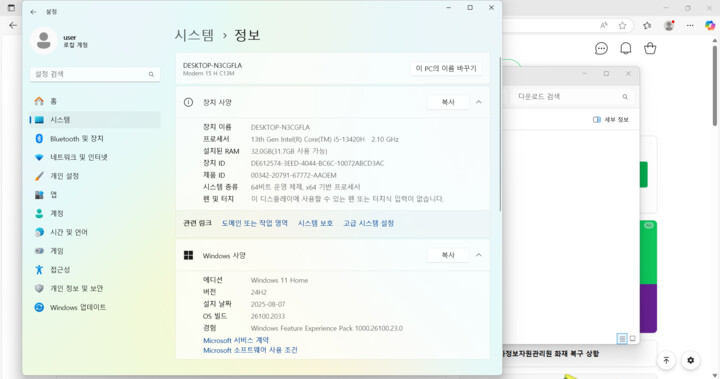
Task: Open Microsoft 소프트웨어 사용 조건 link
Action: point(250,350)
